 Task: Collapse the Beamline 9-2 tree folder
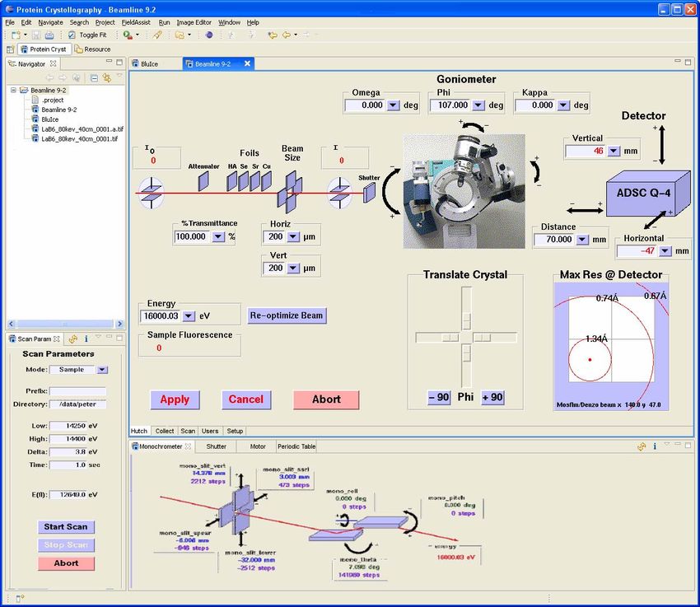[13, 90]
